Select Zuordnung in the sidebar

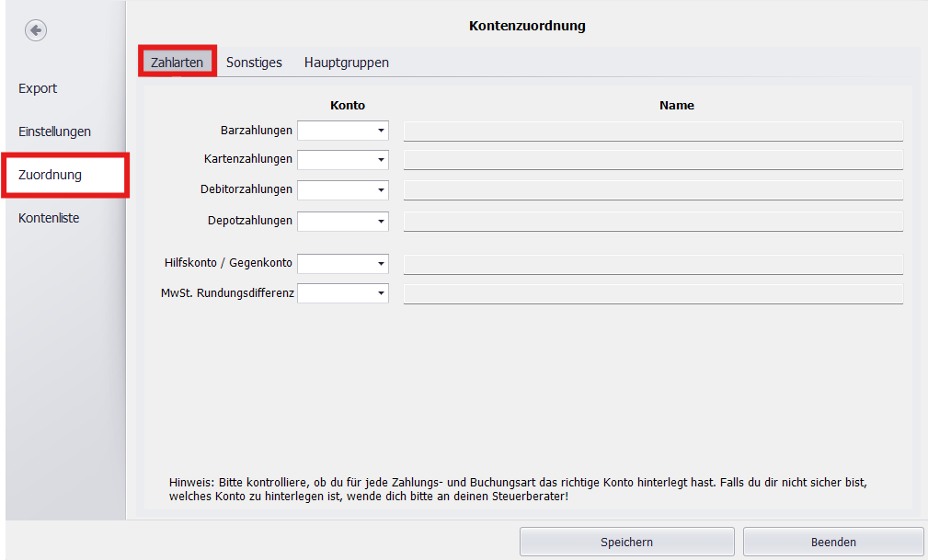48,175
